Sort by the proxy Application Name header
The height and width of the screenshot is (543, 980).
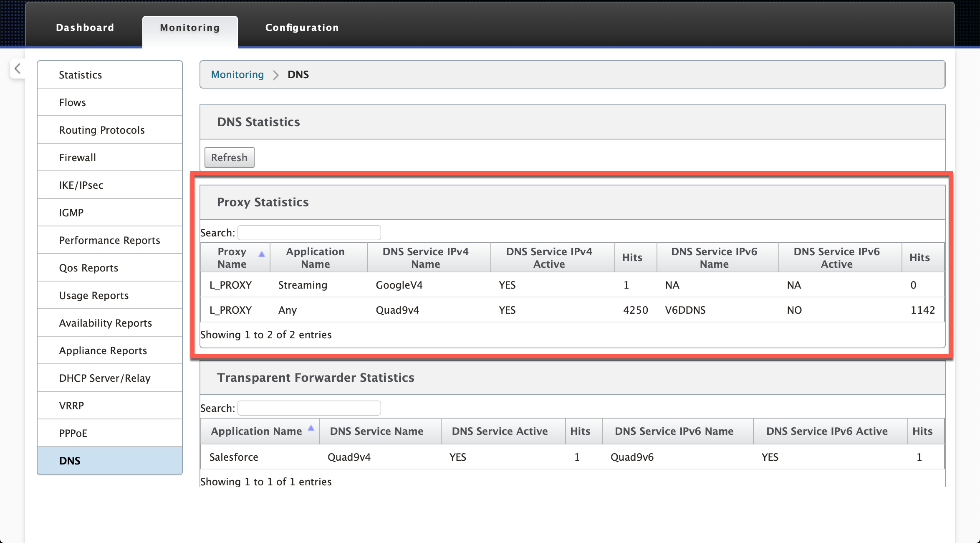point(319,258)
